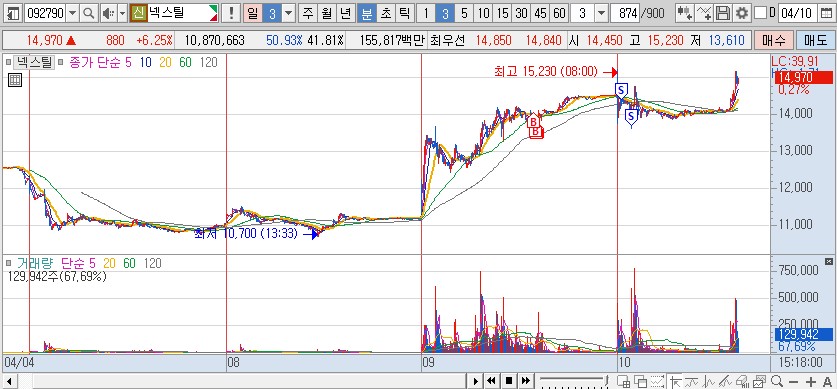Select the 초 second chart tab
The height and width of the screenshot is (389, 837).
(385, 13)
